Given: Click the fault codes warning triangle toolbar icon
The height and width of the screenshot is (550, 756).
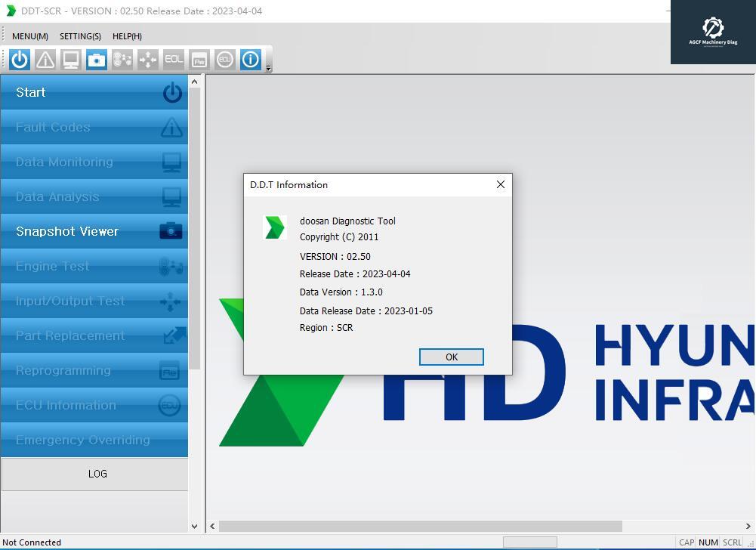Looking at the screenshot, I should [x=45, y=59].
